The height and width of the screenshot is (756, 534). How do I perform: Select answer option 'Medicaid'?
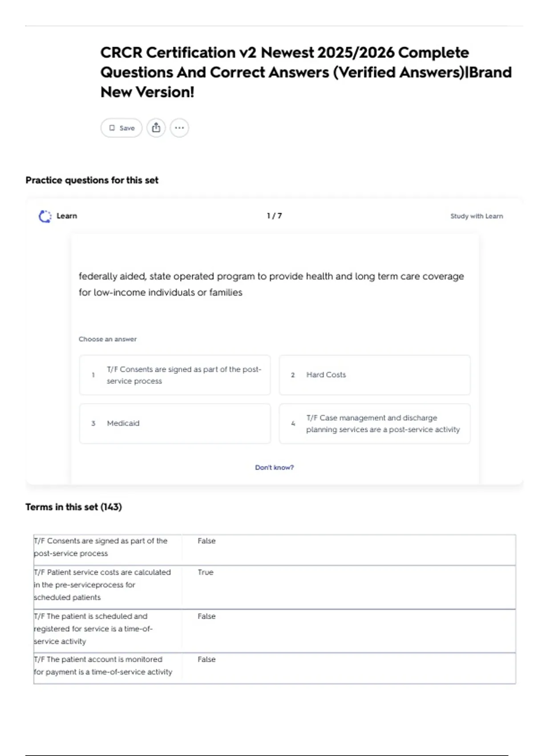[175, 423]
